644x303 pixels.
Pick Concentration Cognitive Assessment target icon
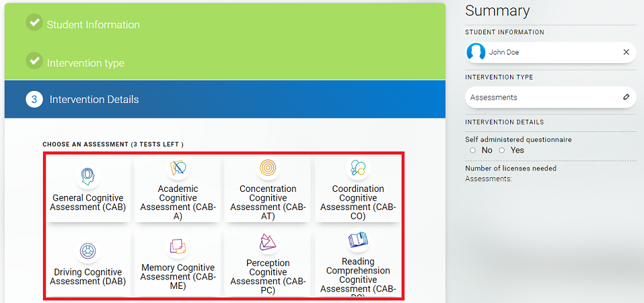point(268,168)
